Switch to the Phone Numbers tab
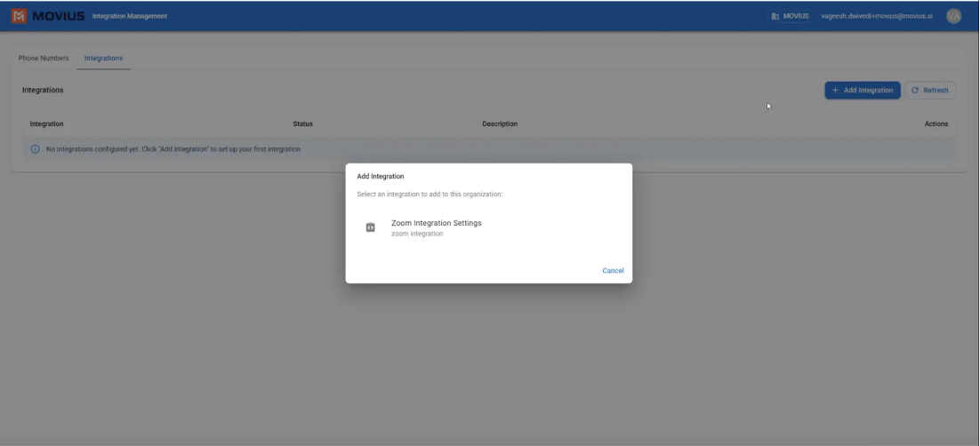Viewport: 980px width, 446px height. [44, 58]
